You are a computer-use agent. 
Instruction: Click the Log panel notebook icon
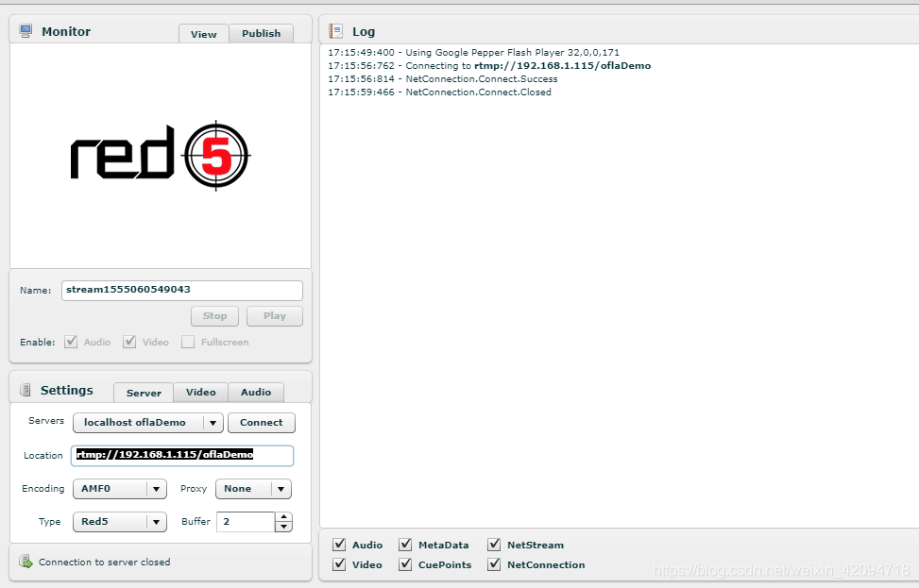pyautogui.click(x=336, y=31)
